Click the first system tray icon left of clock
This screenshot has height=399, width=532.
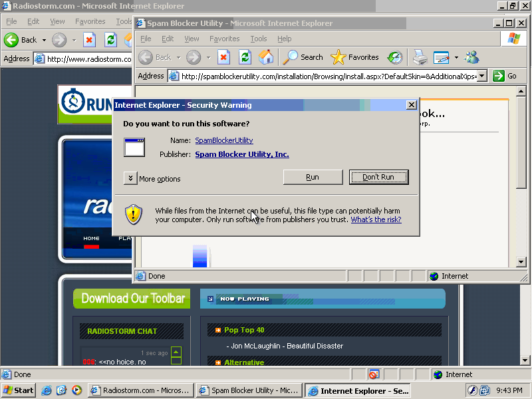click(x=472, y=390)
